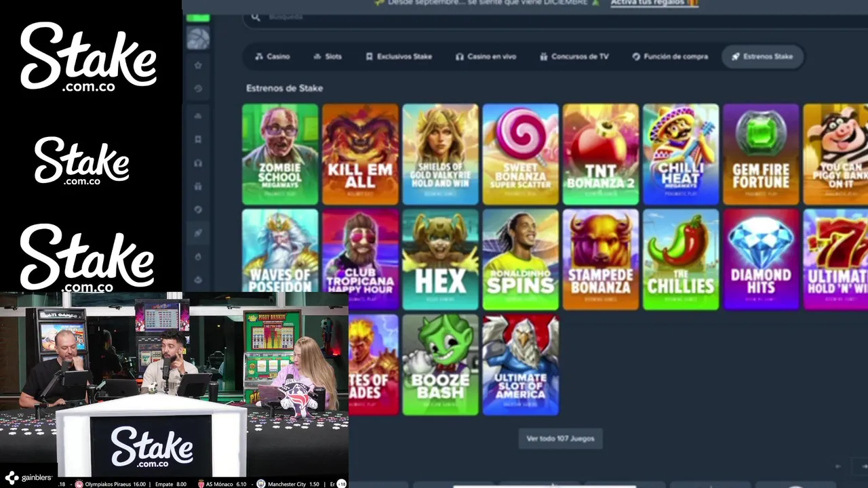The image size is (868, 488).
Task: Open Shields of Gold Valkyrie game
Action: tap(440, 154)
